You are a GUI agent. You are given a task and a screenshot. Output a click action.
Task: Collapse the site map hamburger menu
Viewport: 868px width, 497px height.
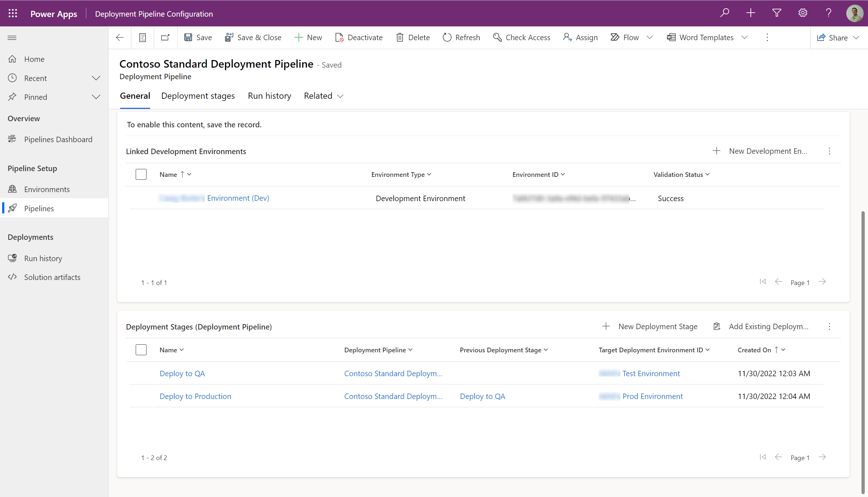pyautogui.click(x=12, y=38)
